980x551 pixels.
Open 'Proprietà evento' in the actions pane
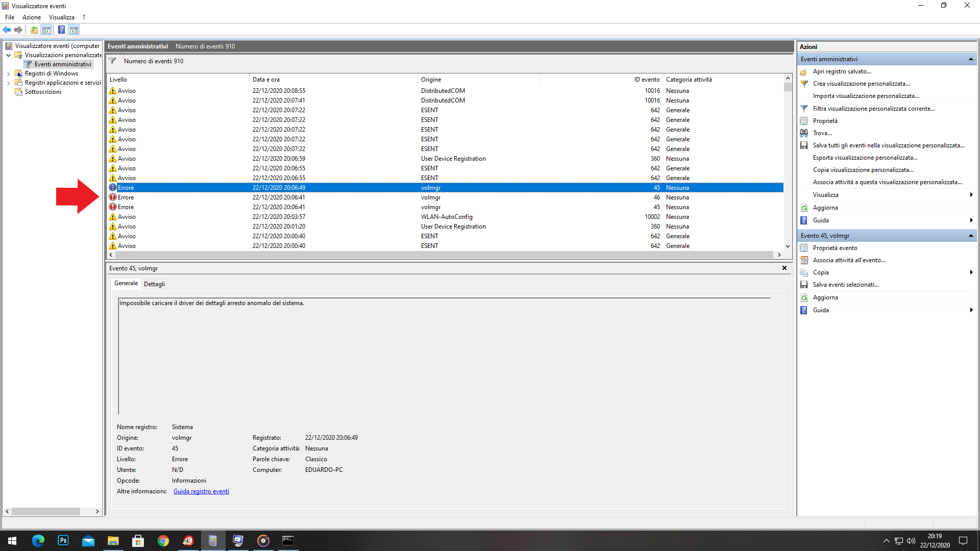(x=835, y=248)
